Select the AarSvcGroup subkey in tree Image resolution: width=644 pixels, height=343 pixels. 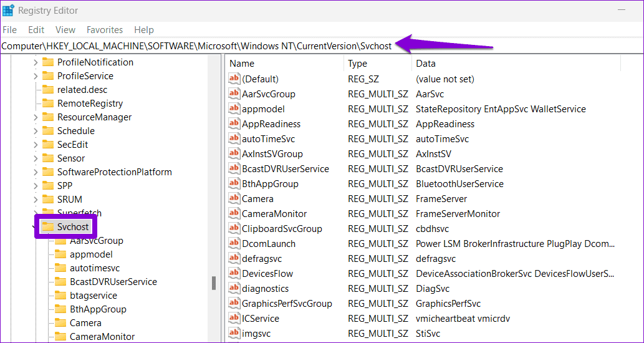click(x=97, y=240)
